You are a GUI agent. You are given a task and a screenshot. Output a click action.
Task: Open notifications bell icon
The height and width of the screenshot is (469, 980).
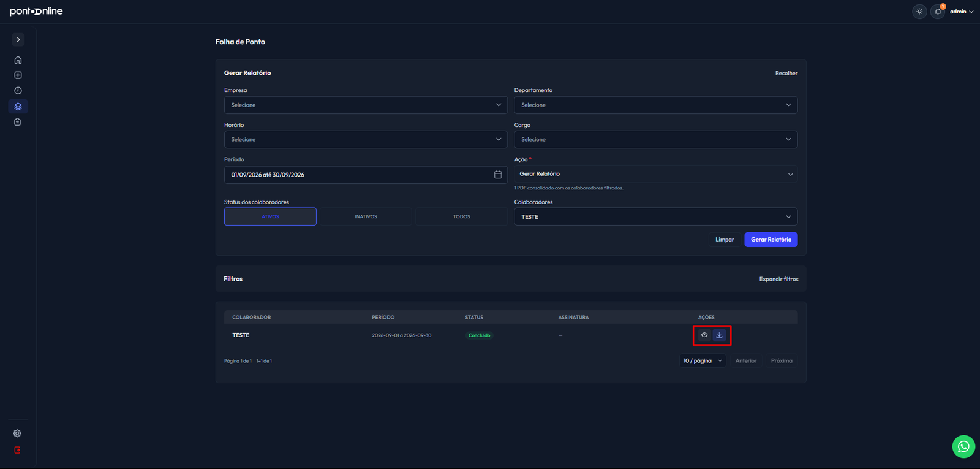[x=938, y=12]
